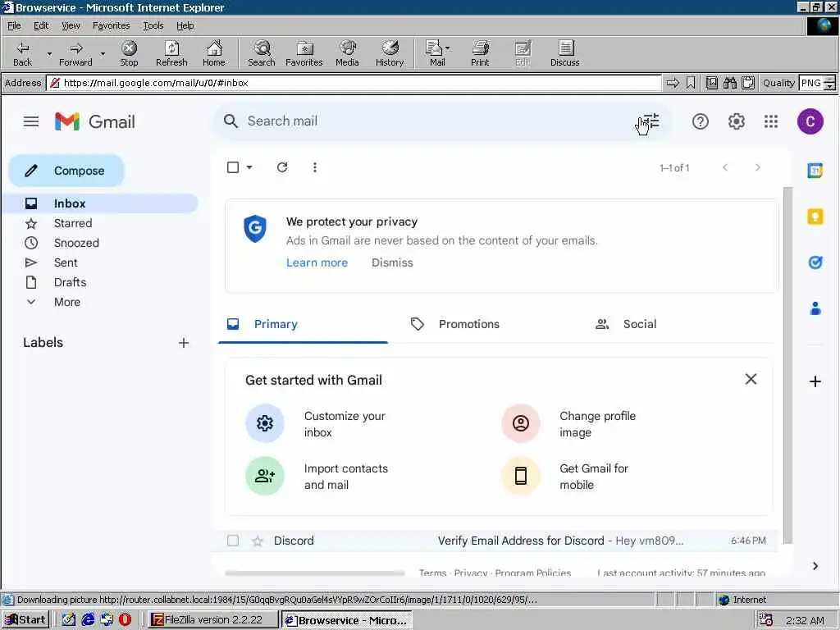Image resolution: width=840 pixels, height=630 pixels.
Task: Click the binoculars find icon
Action: tap(729, 83)
